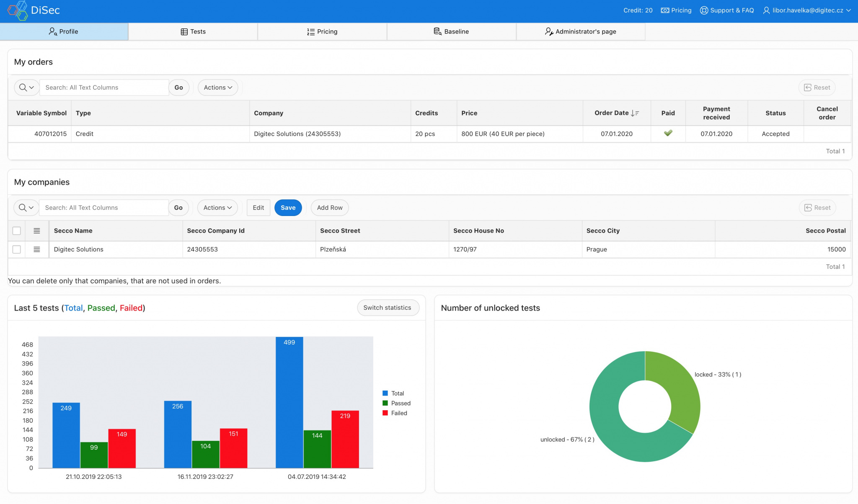Screen dimensions: 858x504
Task: Open search column selector in My companies
Action: [x=26, y=208]
